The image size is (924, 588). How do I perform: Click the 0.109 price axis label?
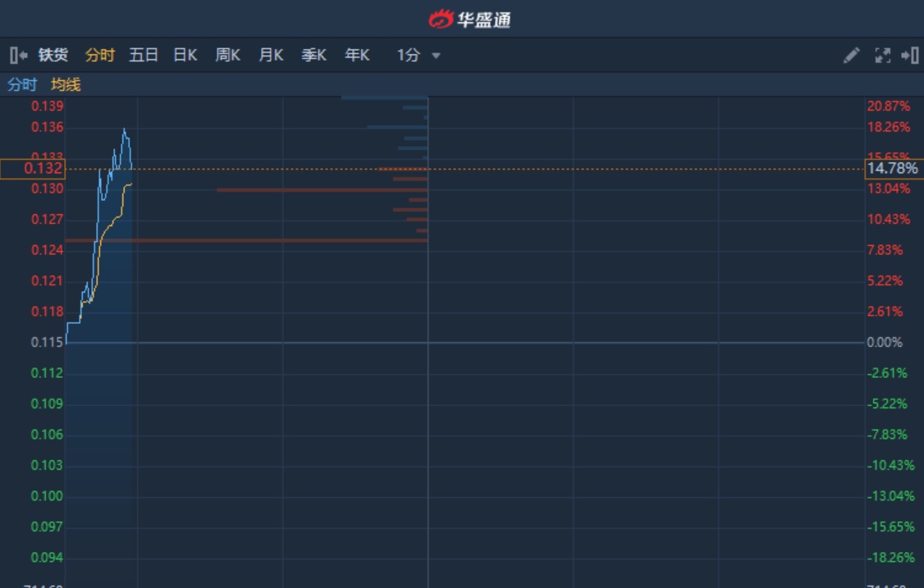47,403
